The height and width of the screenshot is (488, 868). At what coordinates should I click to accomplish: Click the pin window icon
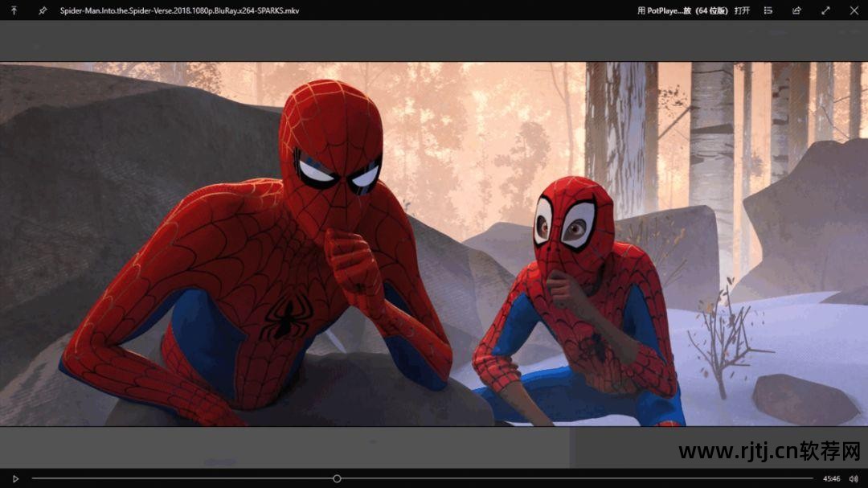coord(43,10)
